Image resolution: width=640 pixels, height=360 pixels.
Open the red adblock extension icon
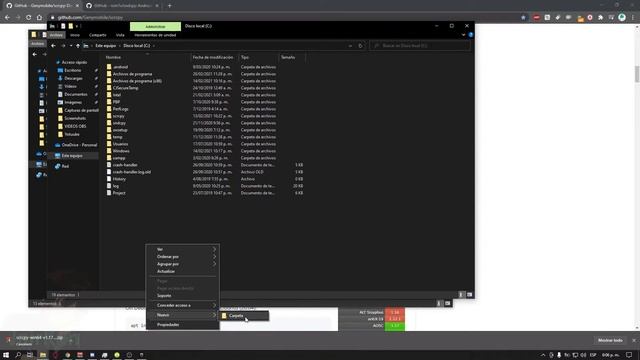pos(536,18)
